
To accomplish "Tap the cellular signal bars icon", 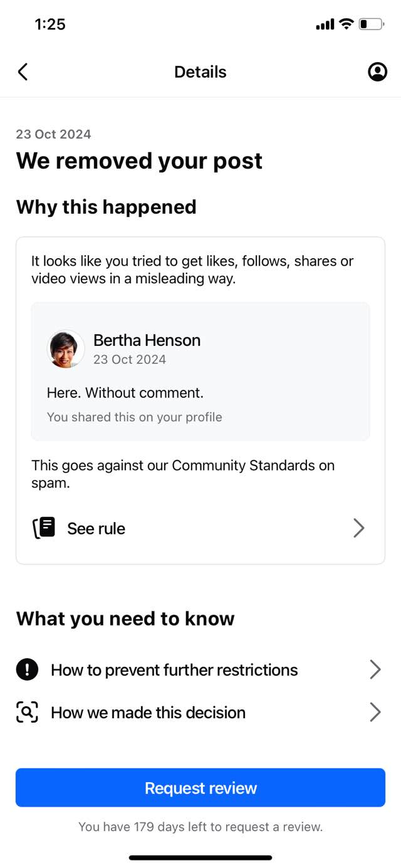I will (x=325, y=24).
